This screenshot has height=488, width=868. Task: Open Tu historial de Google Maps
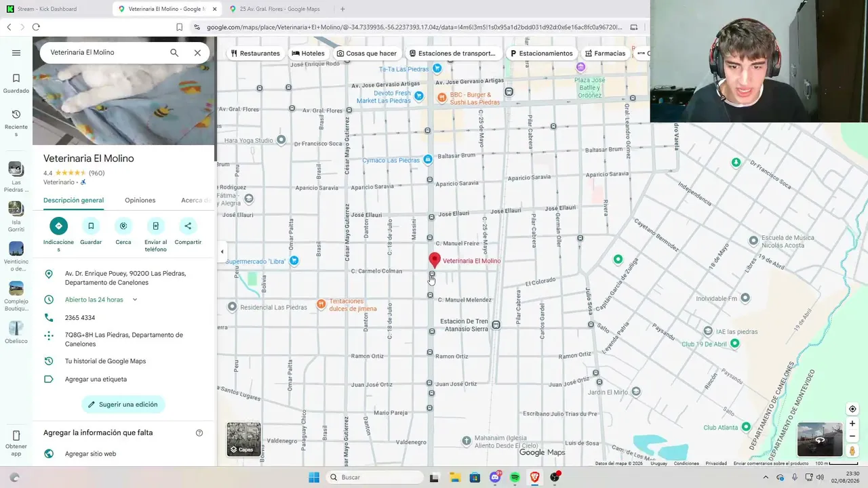tap(106, 361)
